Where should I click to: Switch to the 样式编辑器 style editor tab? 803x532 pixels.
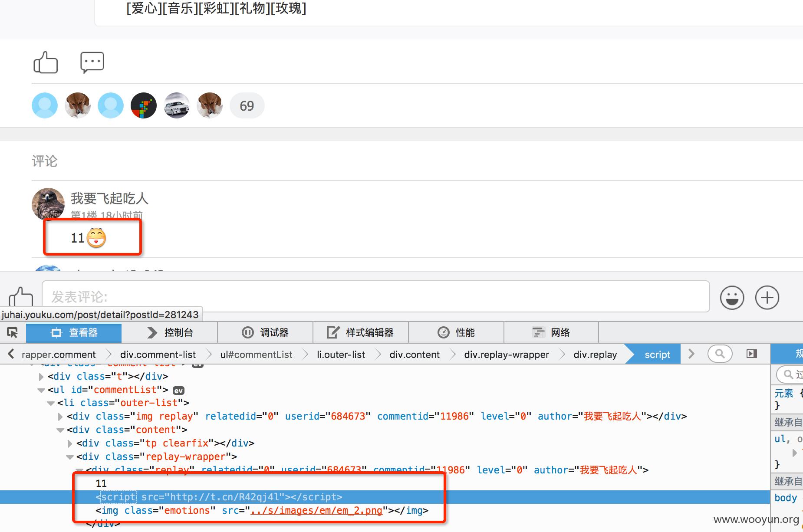coord(361,333)
